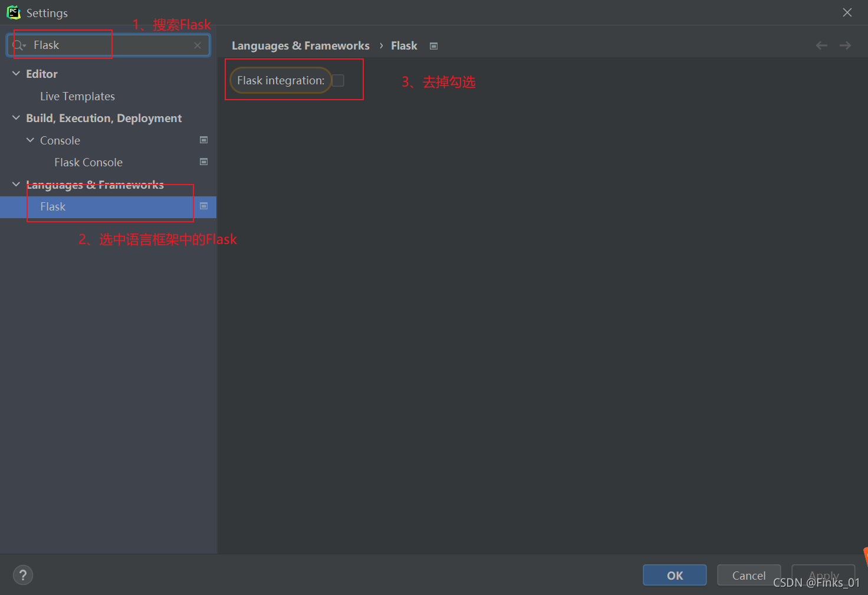Click Languages & Frameworks breadcrumb
The width and height of the screenshot is (868, 595).
click(301, 46)
